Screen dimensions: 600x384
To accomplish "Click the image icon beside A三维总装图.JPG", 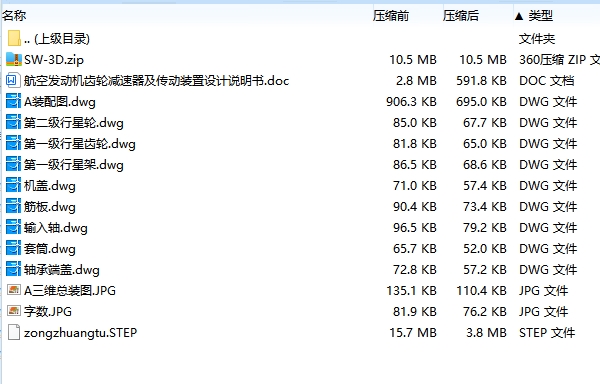I will point(14,290).
